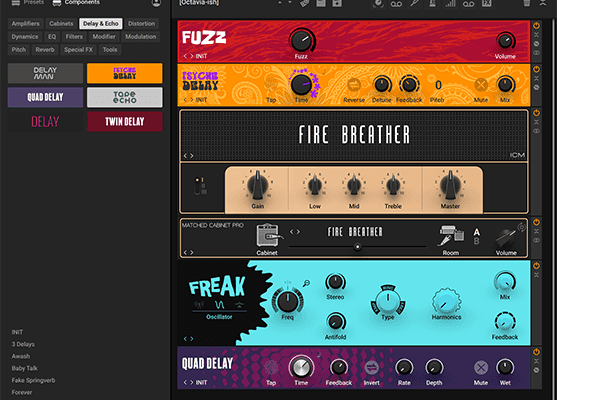The height and width of the screenshot is (400, 600).
Task: Switch to next cabinet in Matched Cabinet Pro
Action: pyautogui.click(x=297, y=232)
